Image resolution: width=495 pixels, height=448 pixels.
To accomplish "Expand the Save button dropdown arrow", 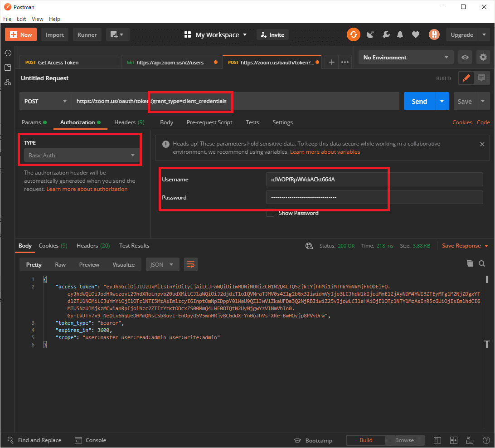I will coord(483,102).
